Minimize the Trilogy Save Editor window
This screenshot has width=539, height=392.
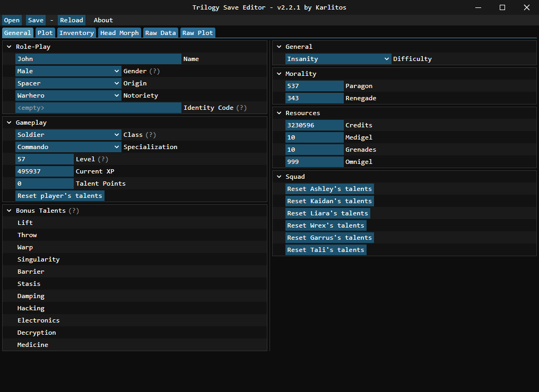[478, 7]
